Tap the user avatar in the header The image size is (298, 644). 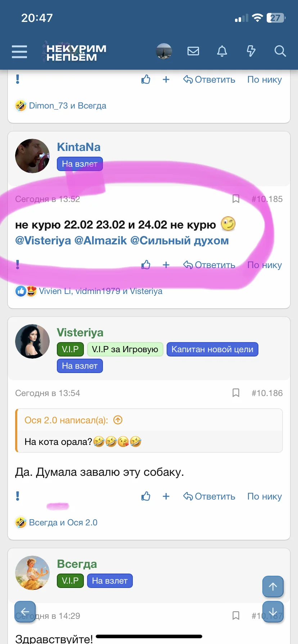(164, 51)
